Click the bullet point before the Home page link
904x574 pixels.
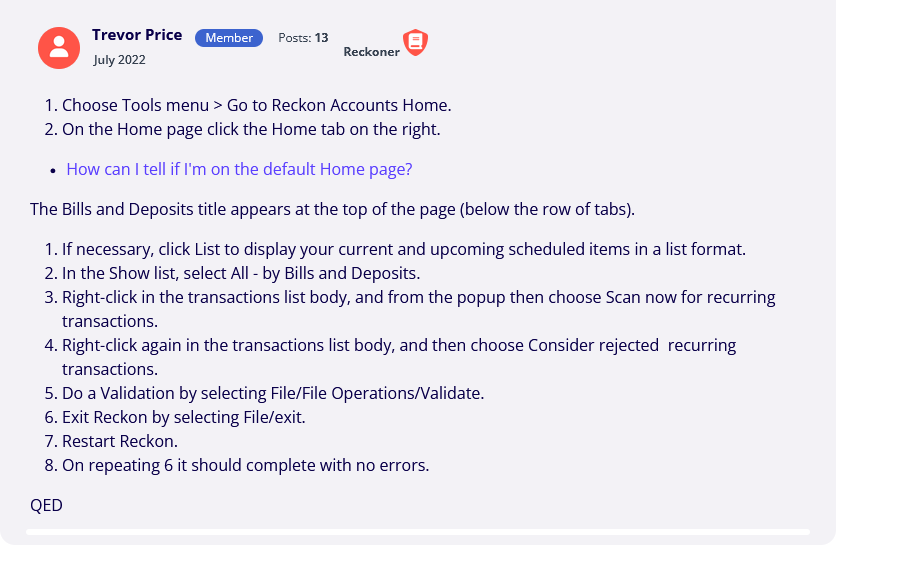pos(53,171)
